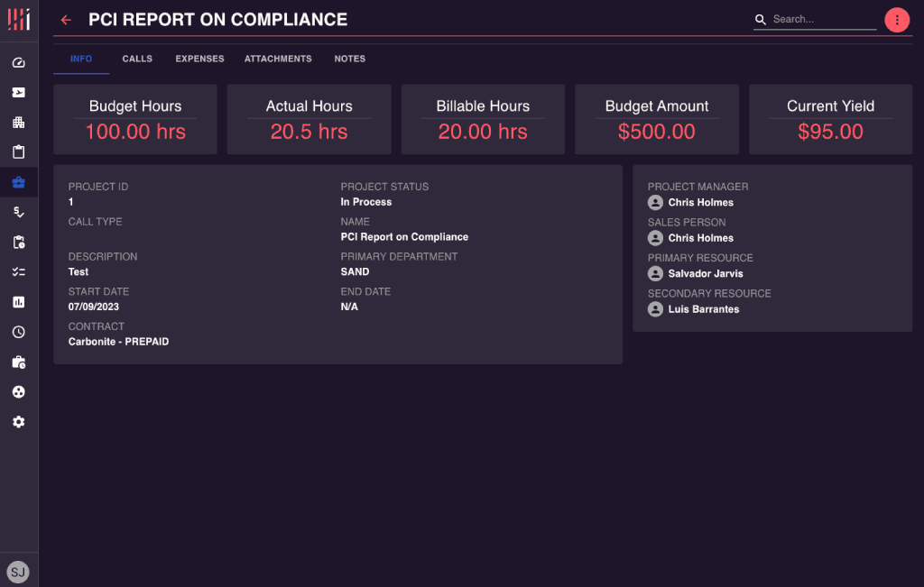The image size is (924, 587).
Task: Open the clock time tracking icon
Action: (19, 332)
